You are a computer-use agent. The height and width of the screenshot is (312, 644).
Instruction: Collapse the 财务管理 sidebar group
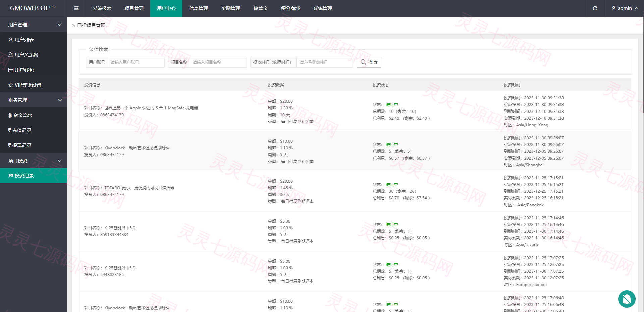(x=34, y=100)
